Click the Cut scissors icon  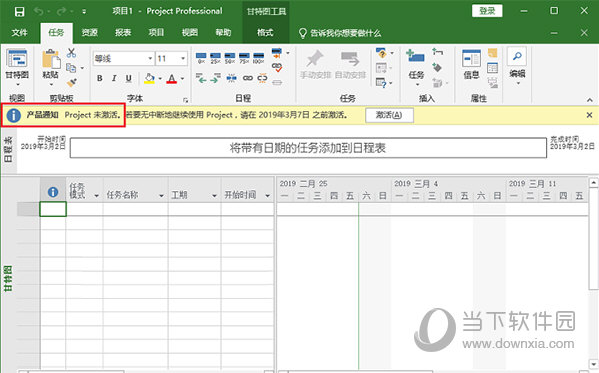(71, 53)
